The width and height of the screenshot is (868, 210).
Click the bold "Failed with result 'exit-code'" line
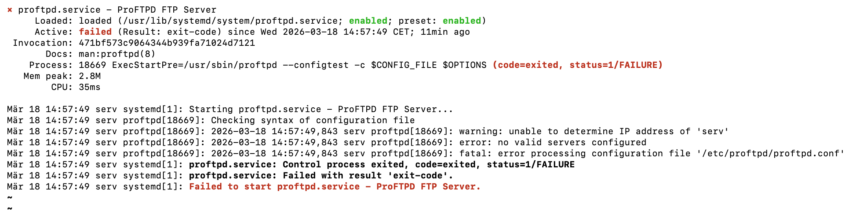pyautogui.click(x=321, y=176)
